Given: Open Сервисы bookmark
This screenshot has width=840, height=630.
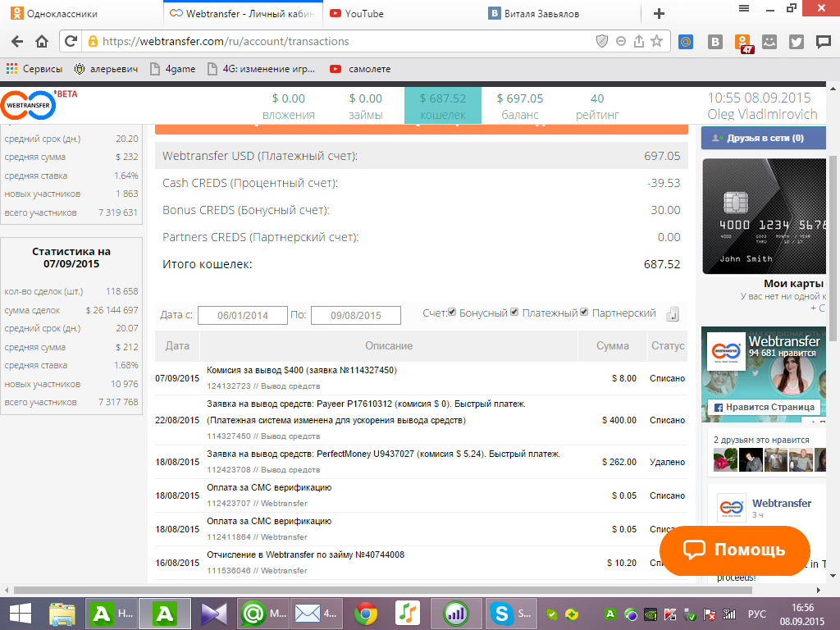Looking at the screenshot, I should (34, 69).
